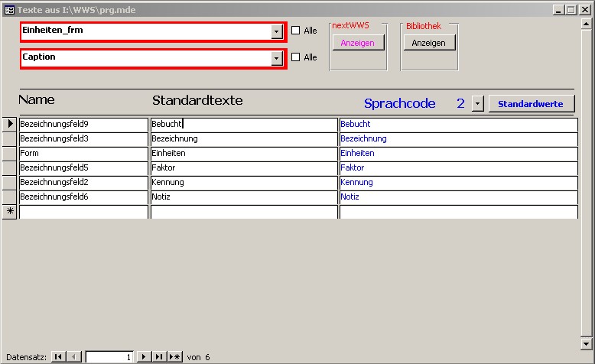Click the record number input field
The width and height of the screenshot is (595, 364).
point(109,357)
